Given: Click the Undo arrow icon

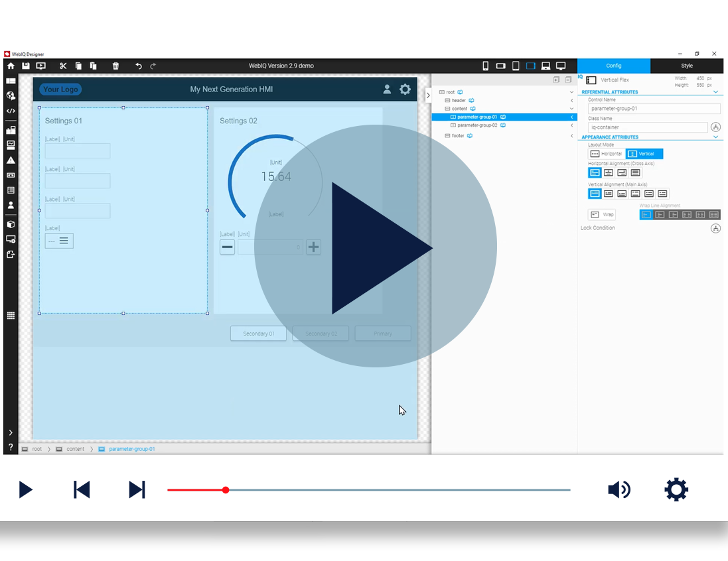Looking at the screenshot, I should coord(138,66).
